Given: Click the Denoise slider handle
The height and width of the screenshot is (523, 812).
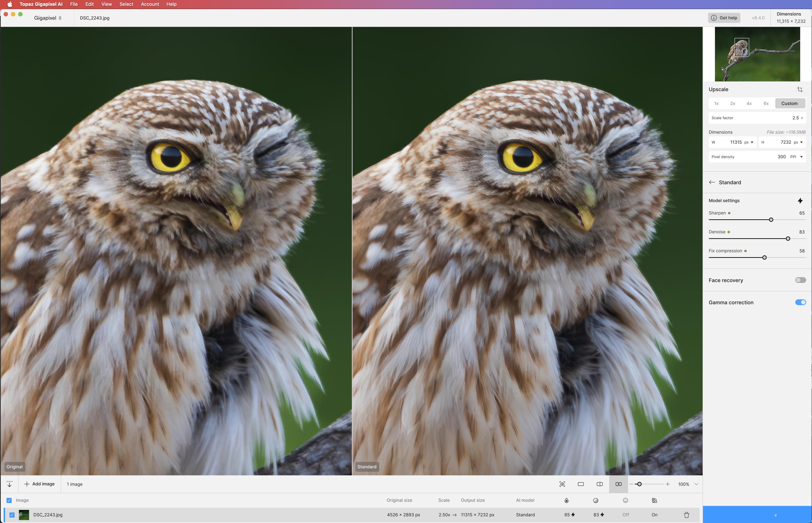Looking at the screenshot, I should pos(788,239).
